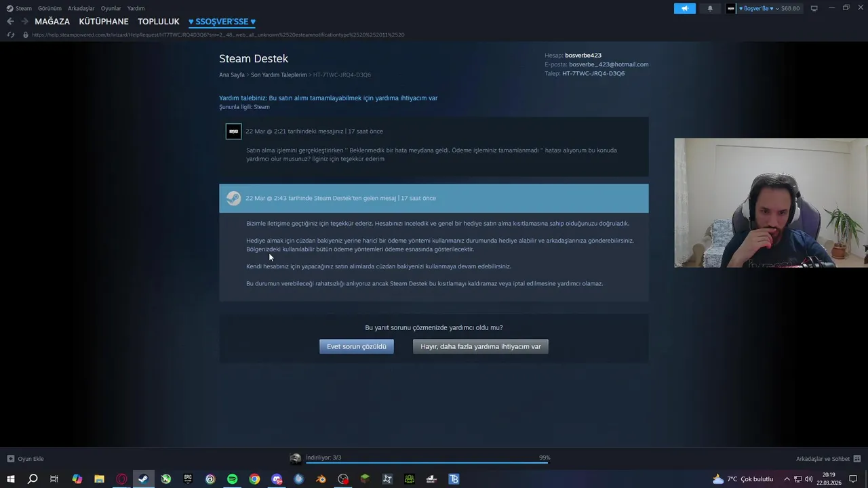This screenshot has height=488, width=868.
Task: Click the Steam help URL address field
Action: click(x=218, y=35)
